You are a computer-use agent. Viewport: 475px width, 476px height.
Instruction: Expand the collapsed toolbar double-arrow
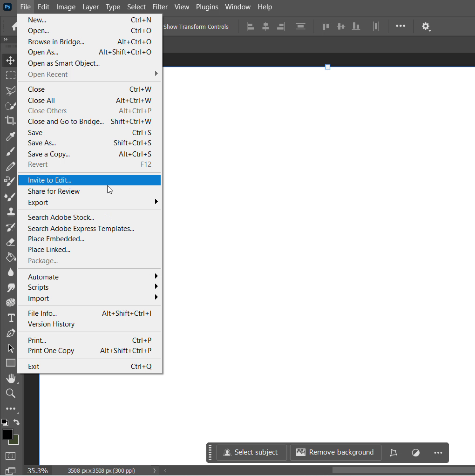[6, 40]
